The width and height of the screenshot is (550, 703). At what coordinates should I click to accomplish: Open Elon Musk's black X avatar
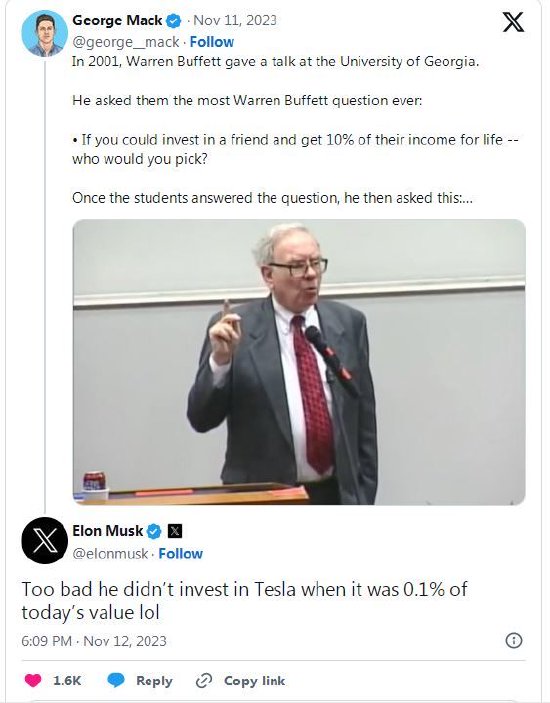[x=44, y=540]
